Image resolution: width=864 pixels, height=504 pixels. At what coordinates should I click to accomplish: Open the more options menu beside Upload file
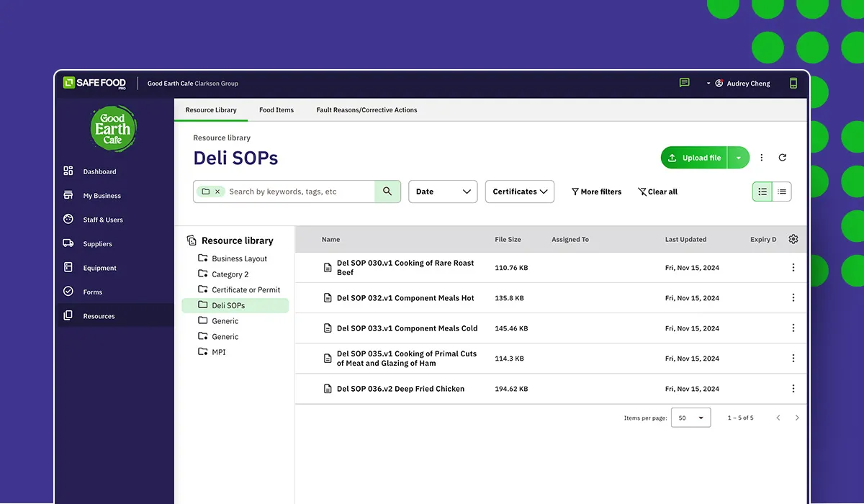coord(762,158)
